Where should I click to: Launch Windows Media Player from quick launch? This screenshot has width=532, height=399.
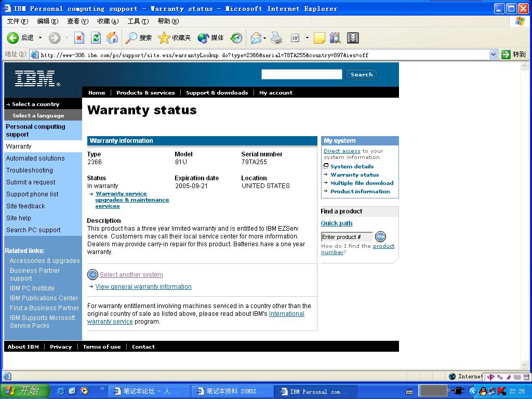tap(84, 391)
